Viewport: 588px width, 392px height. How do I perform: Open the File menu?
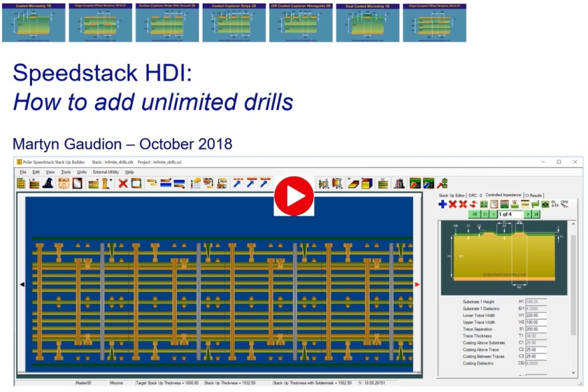point(23,172)
